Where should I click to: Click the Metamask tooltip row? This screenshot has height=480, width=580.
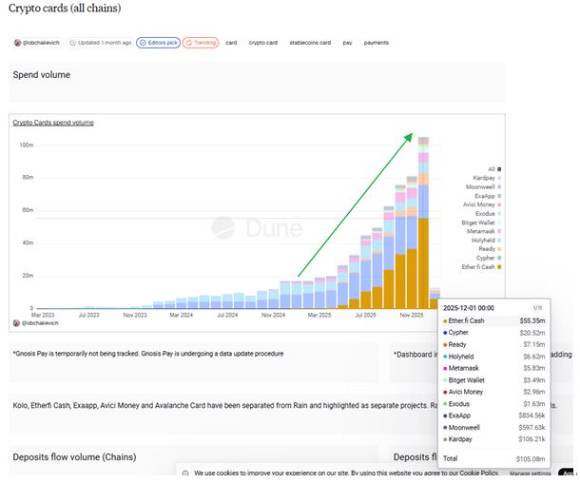pos(494,368)
